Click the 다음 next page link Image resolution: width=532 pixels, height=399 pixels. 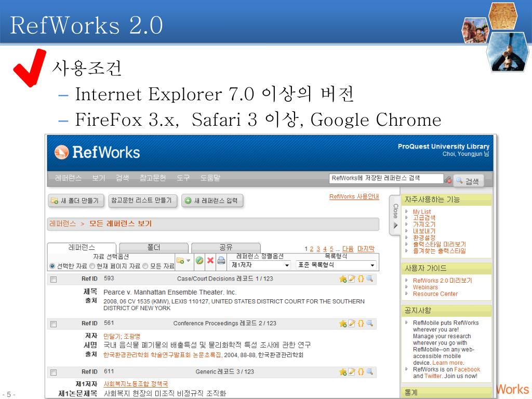point(348,249)
